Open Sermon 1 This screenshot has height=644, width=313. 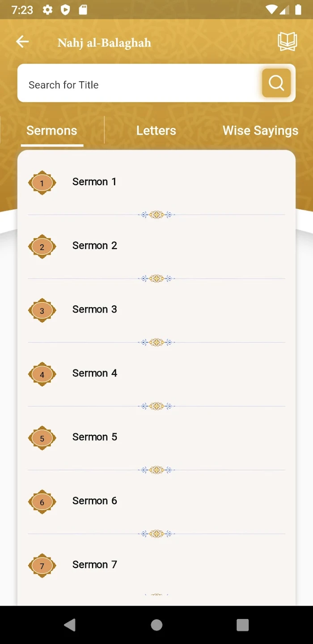[94, 182]
